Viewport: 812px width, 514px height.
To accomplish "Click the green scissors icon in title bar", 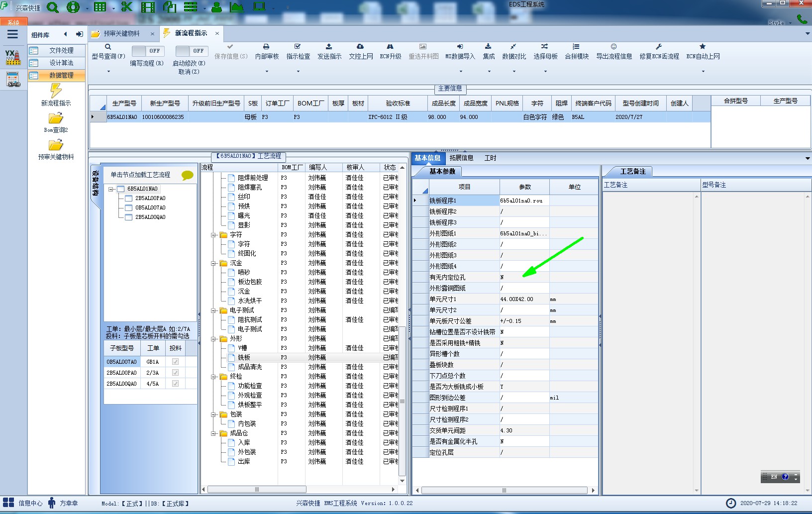I will click(x=127, y=7).
